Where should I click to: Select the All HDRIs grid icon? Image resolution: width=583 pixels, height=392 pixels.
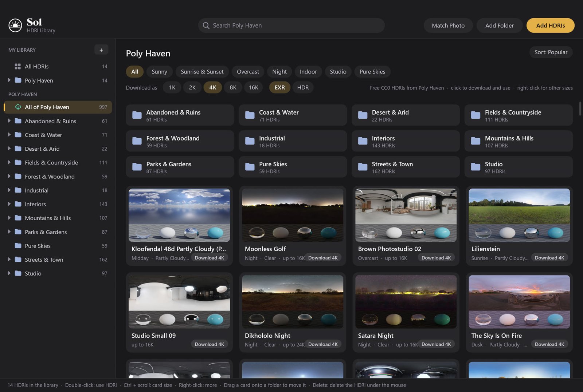pos(17,66)
